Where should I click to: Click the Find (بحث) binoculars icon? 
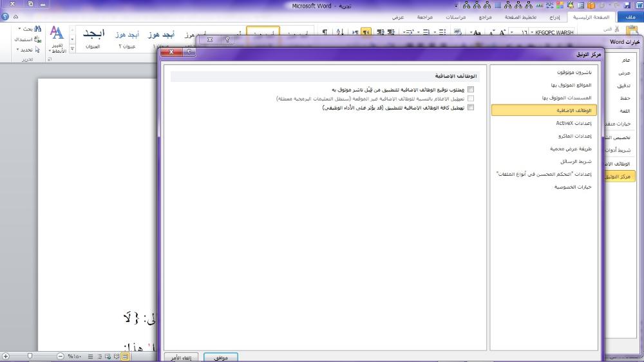pos(37,29)
